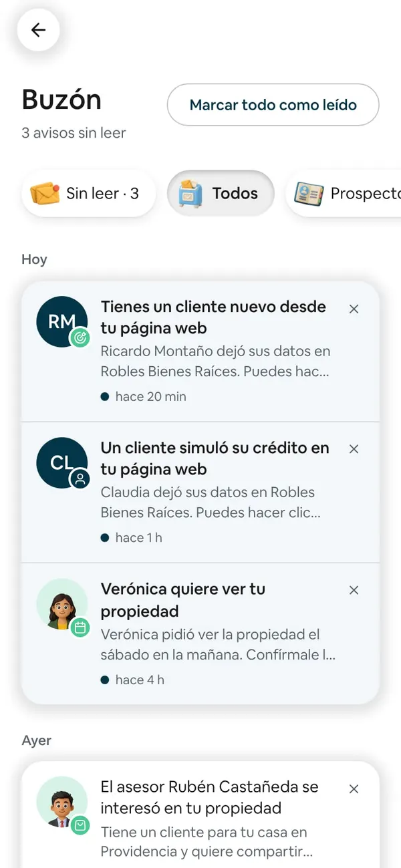Viewport: 401px width, 868px height.
Task: Open 'Tienes un cliente nuevo desde tu página web'
Action: coord(200,351)
